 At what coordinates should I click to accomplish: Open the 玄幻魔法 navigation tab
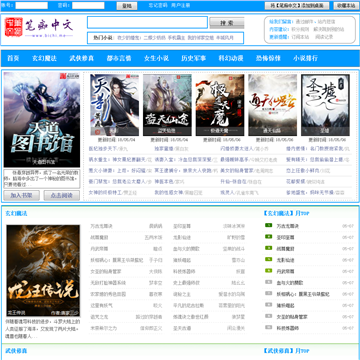[44, 58]
